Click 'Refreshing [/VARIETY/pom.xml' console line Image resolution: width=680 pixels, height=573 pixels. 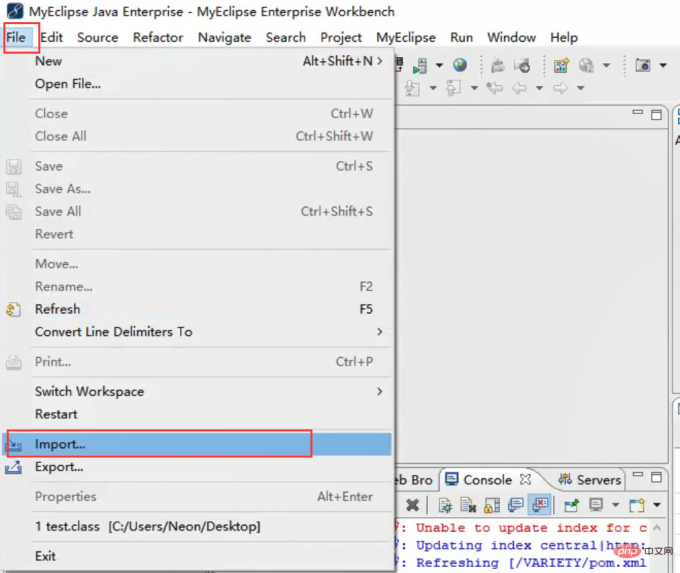coord(531,563)
